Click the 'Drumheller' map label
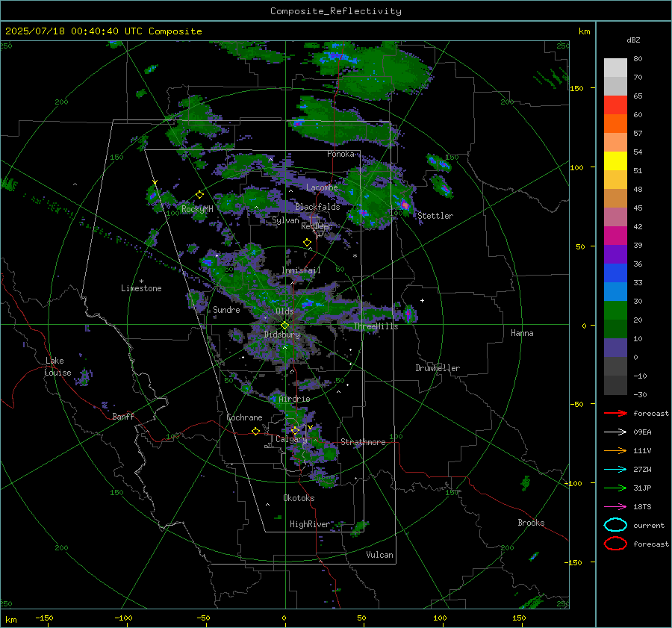 point(438,368)
